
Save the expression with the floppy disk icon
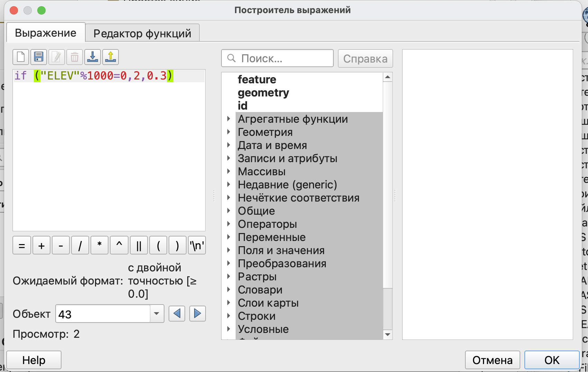pyautogui.click(x=39, y=57)
